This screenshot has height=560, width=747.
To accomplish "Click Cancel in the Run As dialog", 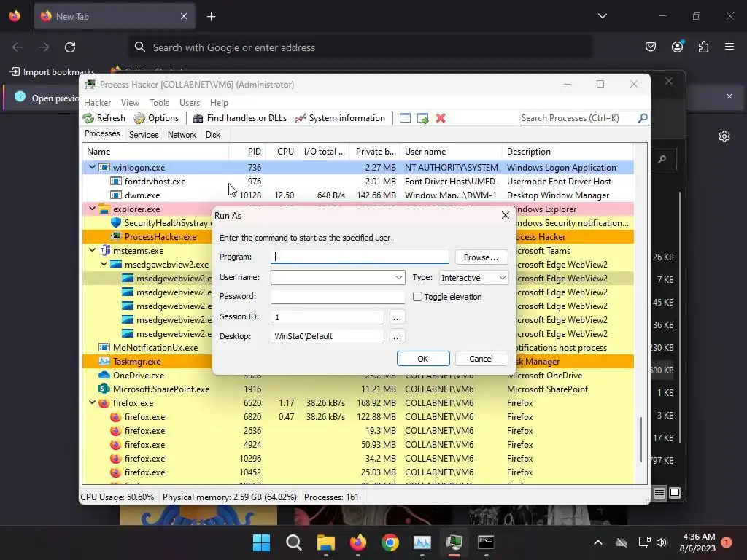I will tap(481, 359).
